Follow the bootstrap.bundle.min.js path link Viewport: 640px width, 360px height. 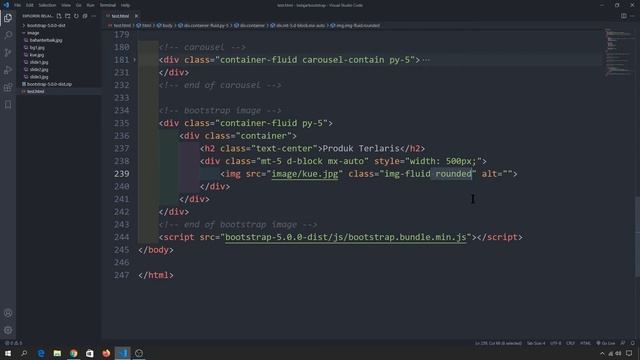click(346, 237)
